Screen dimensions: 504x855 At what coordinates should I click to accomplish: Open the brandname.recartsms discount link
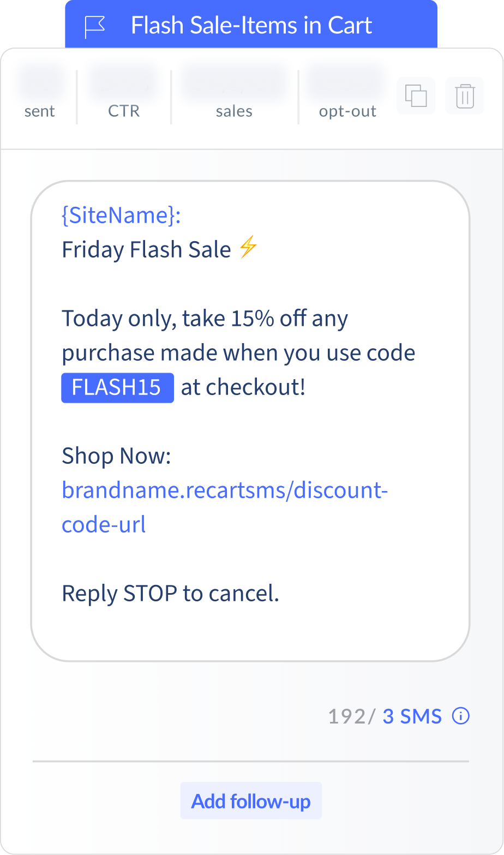click(x=225, y=507)
